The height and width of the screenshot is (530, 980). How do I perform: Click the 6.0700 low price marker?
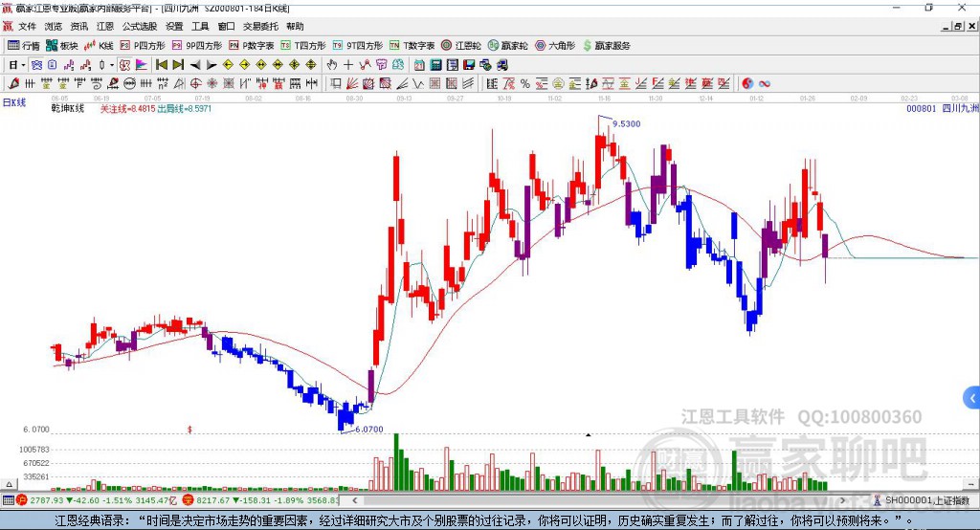369,430
